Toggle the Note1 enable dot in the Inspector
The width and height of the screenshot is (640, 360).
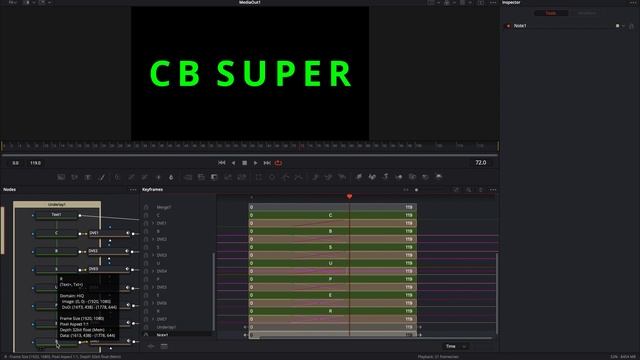(x=508, y=26)
